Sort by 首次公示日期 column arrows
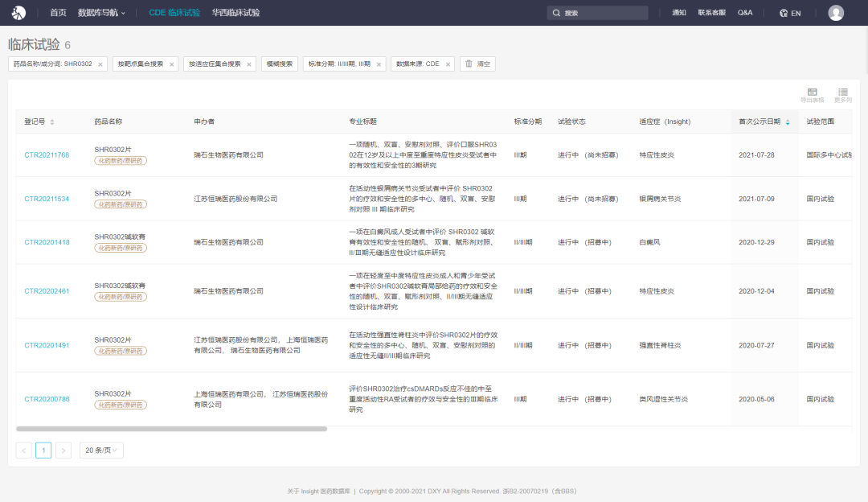Screen dimensions: 868x502 click(788, 122)
